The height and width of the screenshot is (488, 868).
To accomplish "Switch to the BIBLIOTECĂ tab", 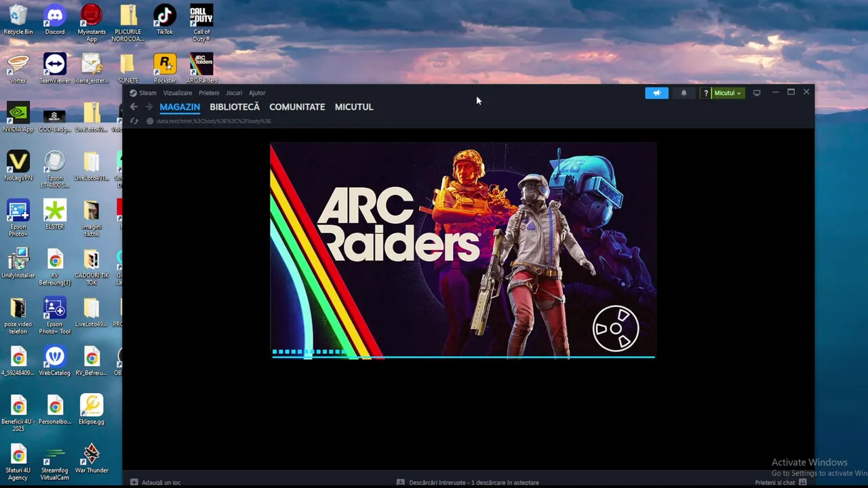I will [x=235, y=107].
